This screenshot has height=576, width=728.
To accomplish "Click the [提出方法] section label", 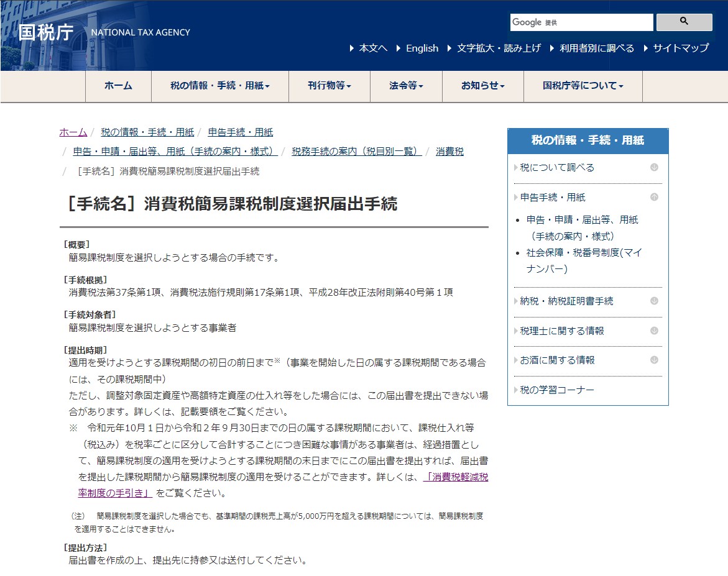I will [85, 548].
